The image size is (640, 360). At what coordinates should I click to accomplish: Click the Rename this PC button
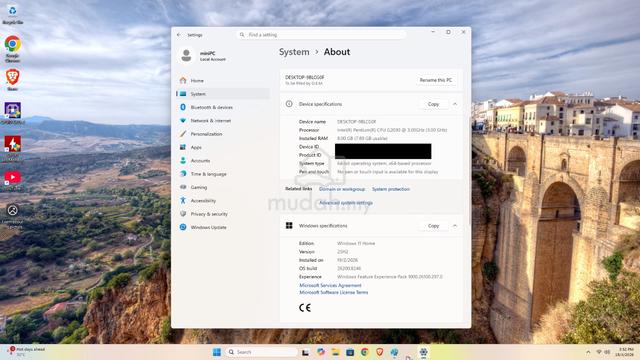click(436, 80)
